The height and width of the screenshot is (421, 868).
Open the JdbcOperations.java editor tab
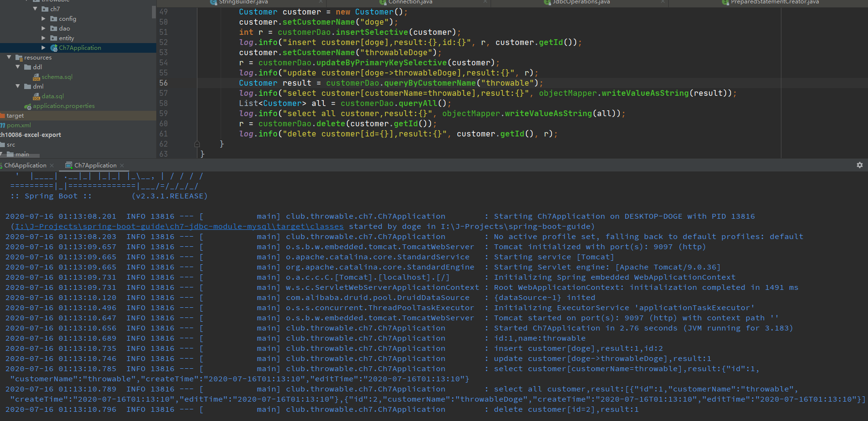click(581, 2)
